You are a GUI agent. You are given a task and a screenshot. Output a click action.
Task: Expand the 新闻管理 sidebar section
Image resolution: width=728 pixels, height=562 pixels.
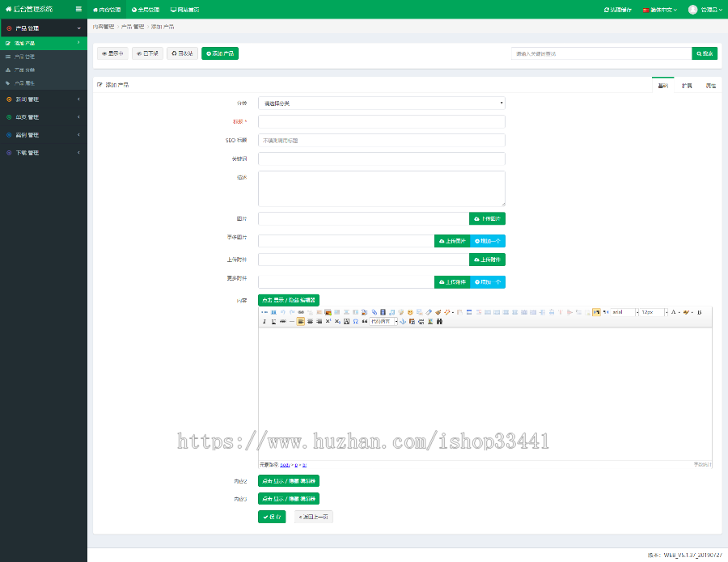tap(44, 99)
